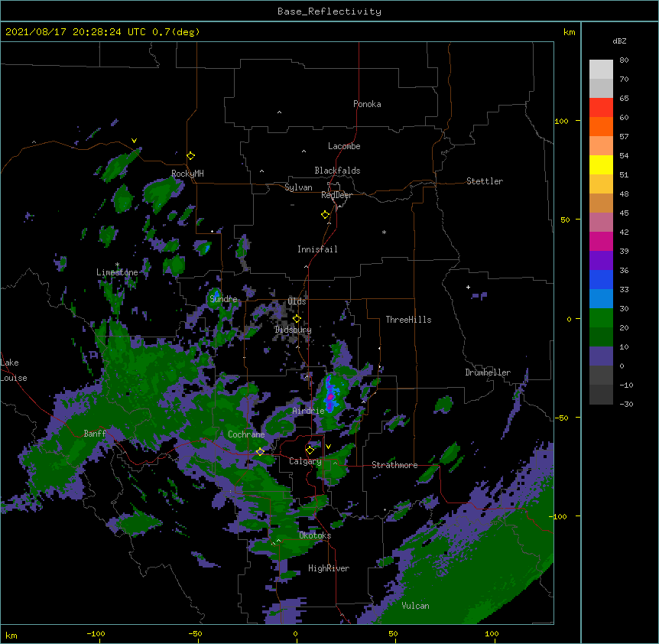Click the ThreeHills town label

point(408,320)
